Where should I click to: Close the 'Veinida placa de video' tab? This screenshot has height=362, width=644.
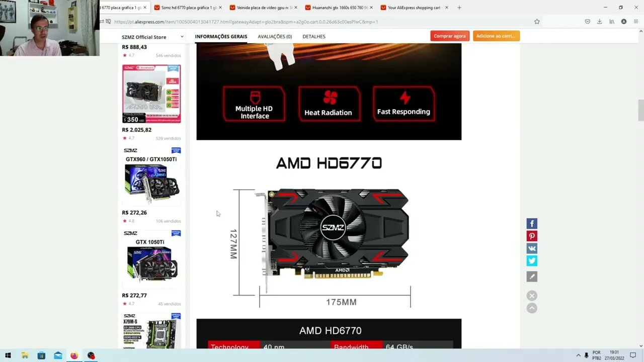[x=295, y=8]
